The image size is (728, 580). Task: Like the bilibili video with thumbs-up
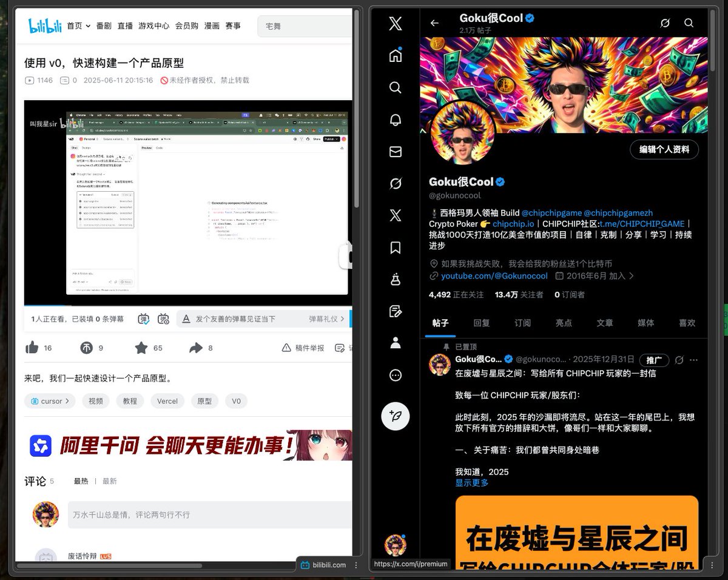click(32, 348)
